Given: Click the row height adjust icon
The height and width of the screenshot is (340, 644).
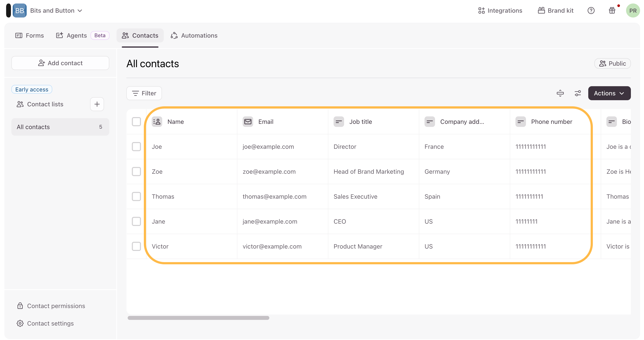Looking at the screenshot, I should click(x=560, y=93).
